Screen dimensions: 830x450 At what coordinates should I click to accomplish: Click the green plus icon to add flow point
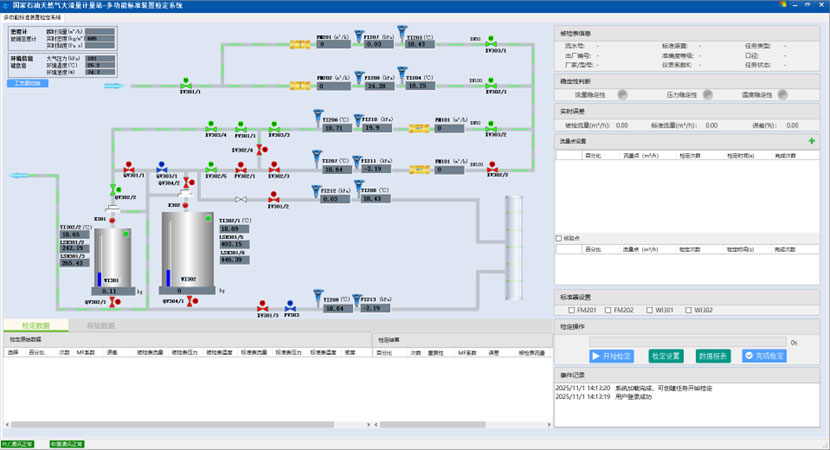pyautogui.click(x=811, y=141)
